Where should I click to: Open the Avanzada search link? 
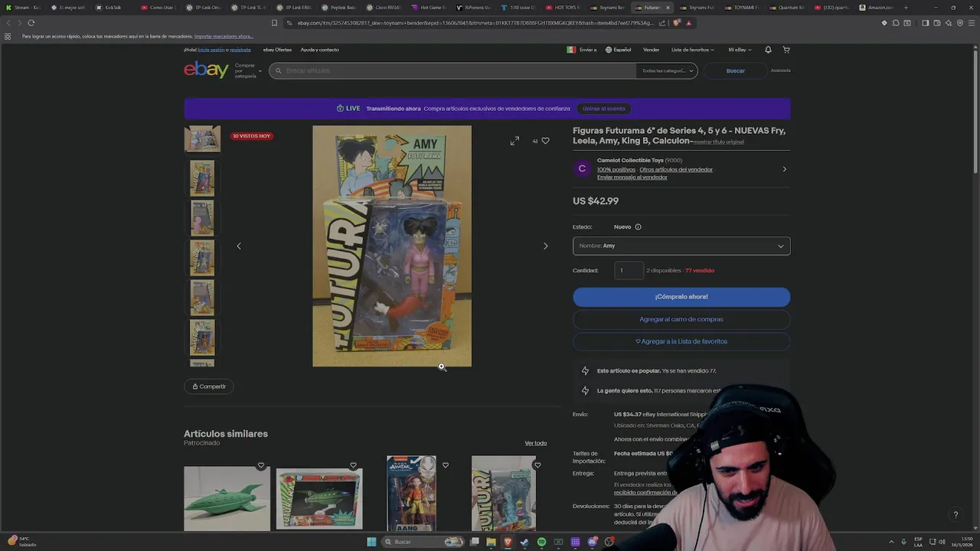(780, 70)
